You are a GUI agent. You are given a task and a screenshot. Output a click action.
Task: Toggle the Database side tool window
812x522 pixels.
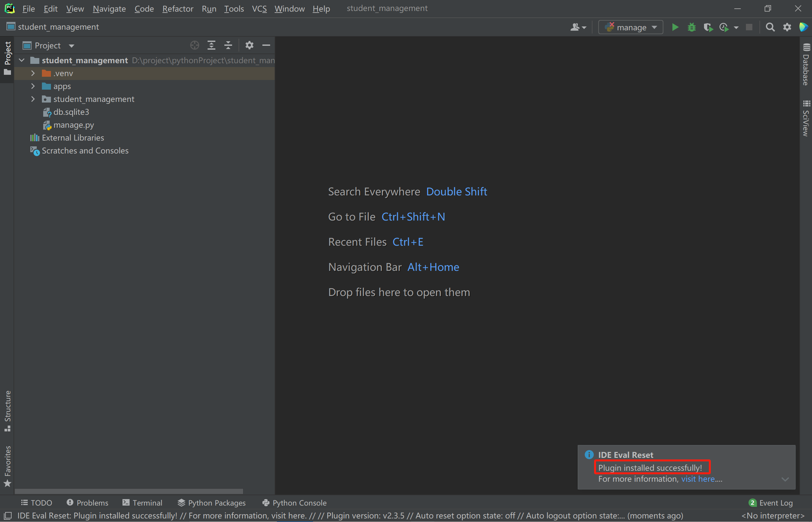[x=806, y=64]
